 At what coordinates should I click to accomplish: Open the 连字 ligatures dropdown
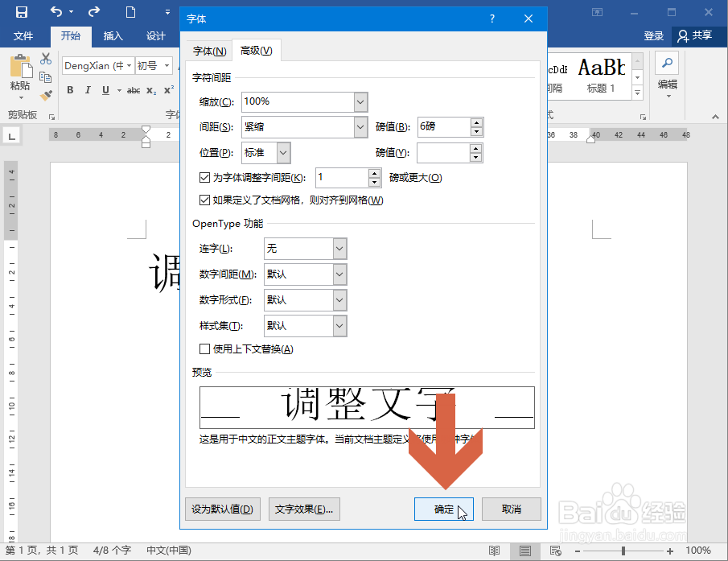pyautogui.click(x=339, y=249)
